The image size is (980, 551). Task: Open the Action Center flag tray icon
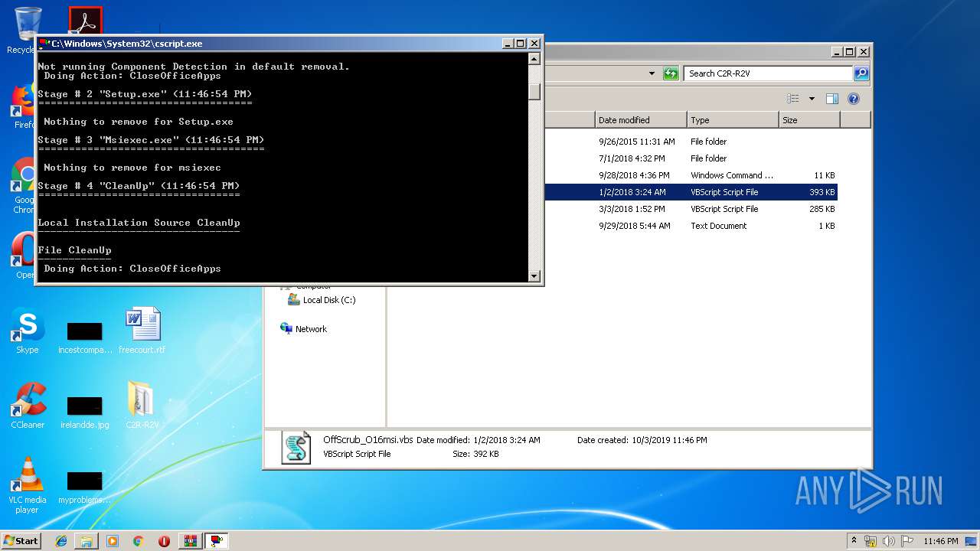[907, 541]
